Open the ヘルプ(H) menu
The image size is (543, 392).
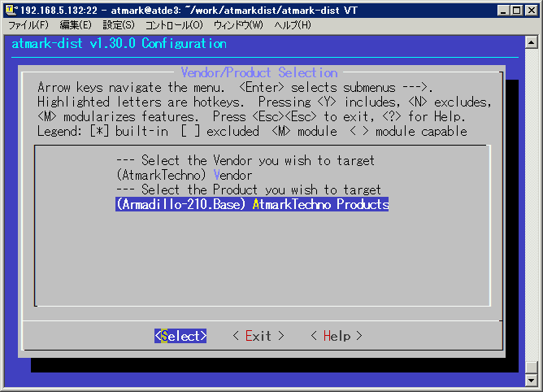[293, 25]
